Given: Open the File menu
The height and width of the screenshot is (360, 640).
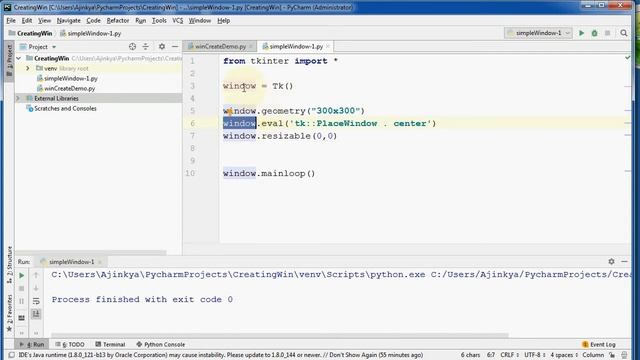Looking at the screenshot, I should pyautogui.click(x=11, y=20).
